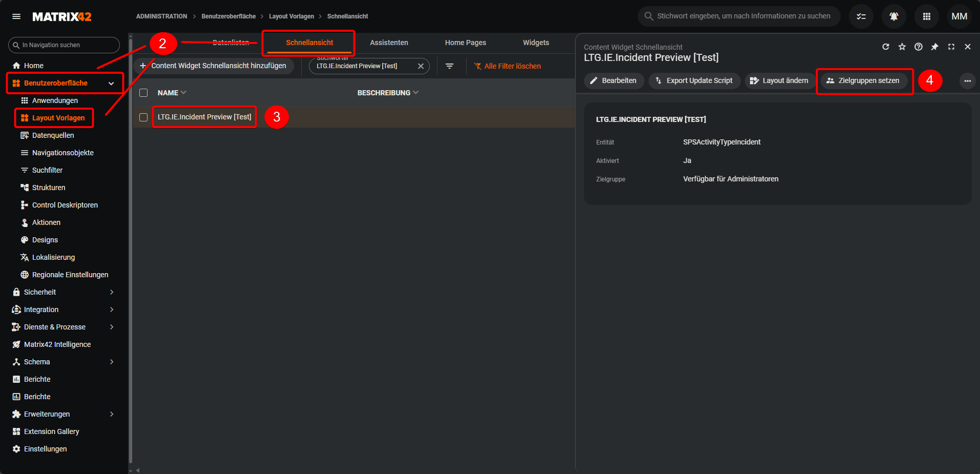Click the task checklist icon in header

coord(861,16)
